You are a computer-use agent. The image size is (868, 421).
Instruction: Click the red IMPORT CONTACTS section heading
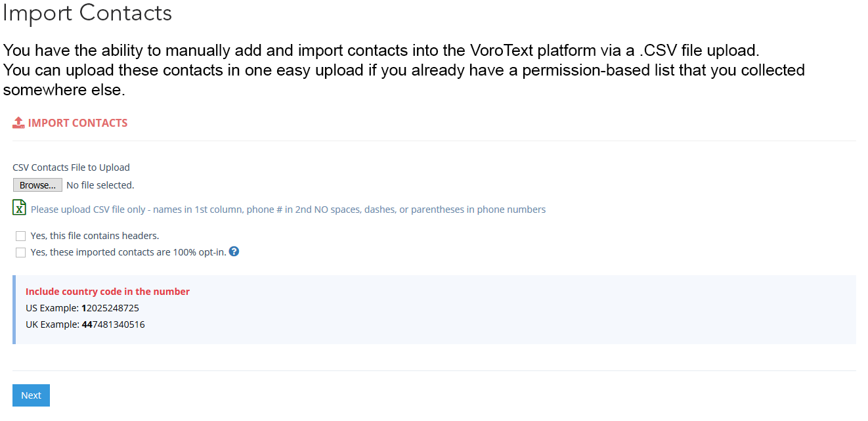click(77, 123)
